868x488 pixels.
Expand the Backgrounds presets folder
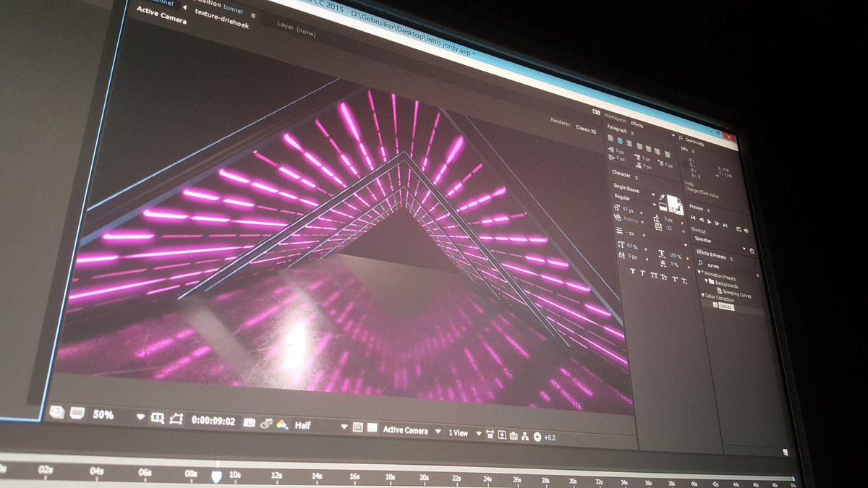coord(707,281)
